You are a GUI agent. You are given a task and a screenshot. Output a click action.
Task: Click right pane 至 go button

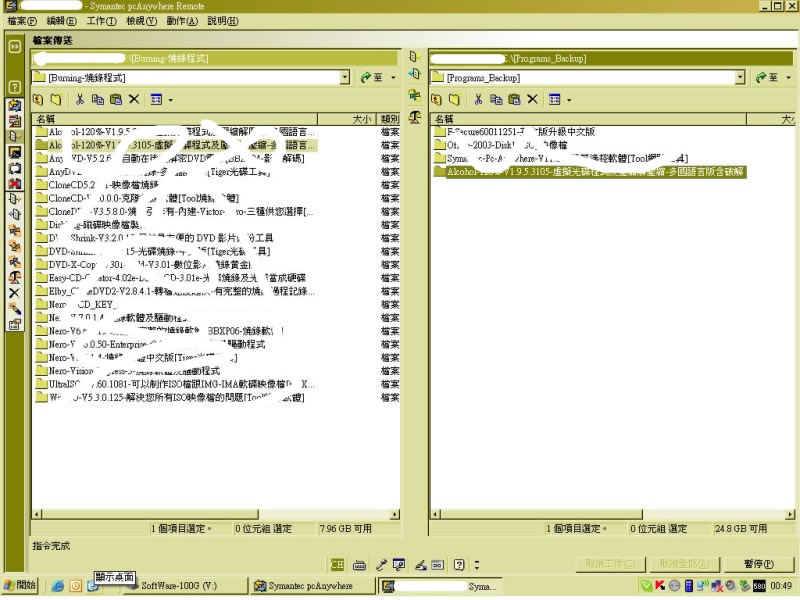pos(767,78)
